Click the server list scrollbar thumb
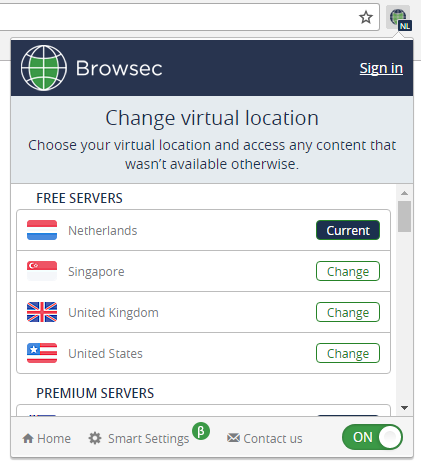The height and width of the screenshot is (463, 421). [405, 216]
